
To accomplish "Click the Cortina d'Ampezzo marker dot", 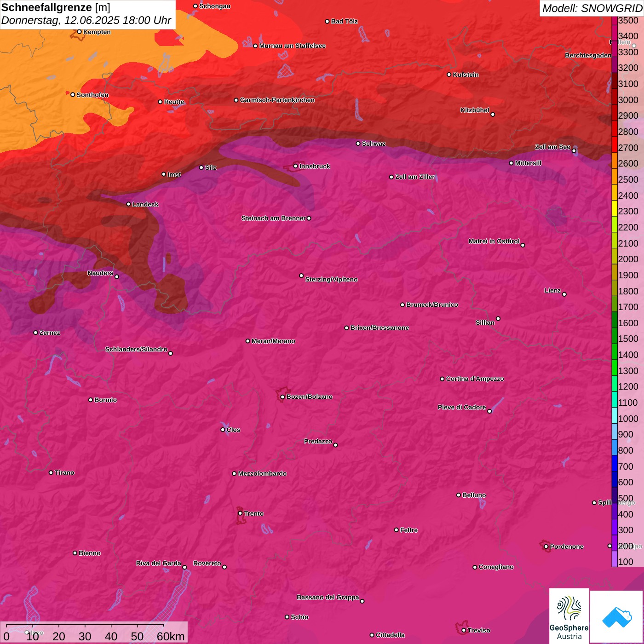I will (x=442, y=379).
